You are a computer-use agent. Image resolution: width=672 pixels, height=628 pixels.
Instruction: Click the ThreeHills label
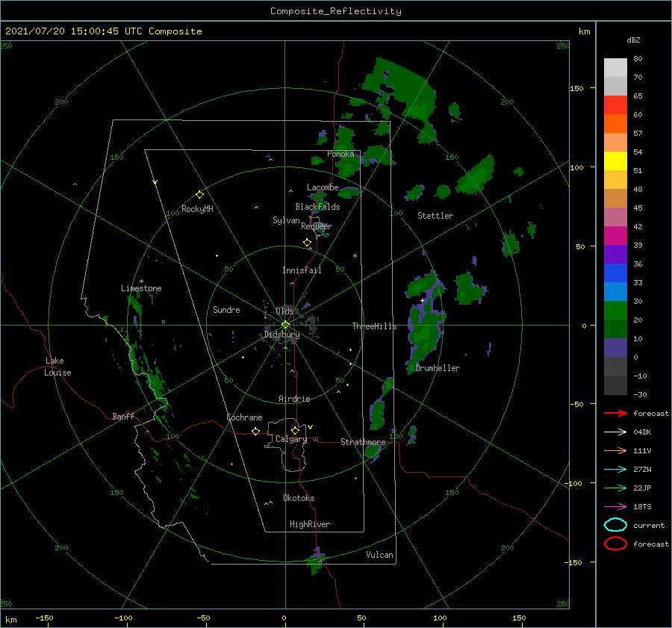374,326
